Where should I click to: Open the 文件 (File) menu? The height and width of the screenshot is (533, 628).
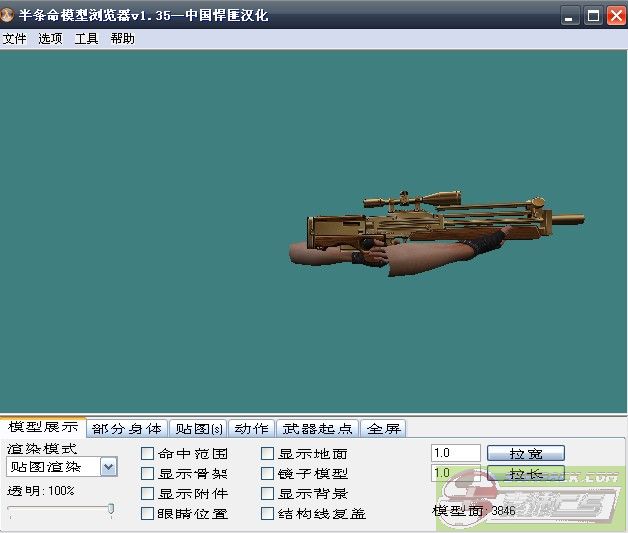(x=15, y=39)
